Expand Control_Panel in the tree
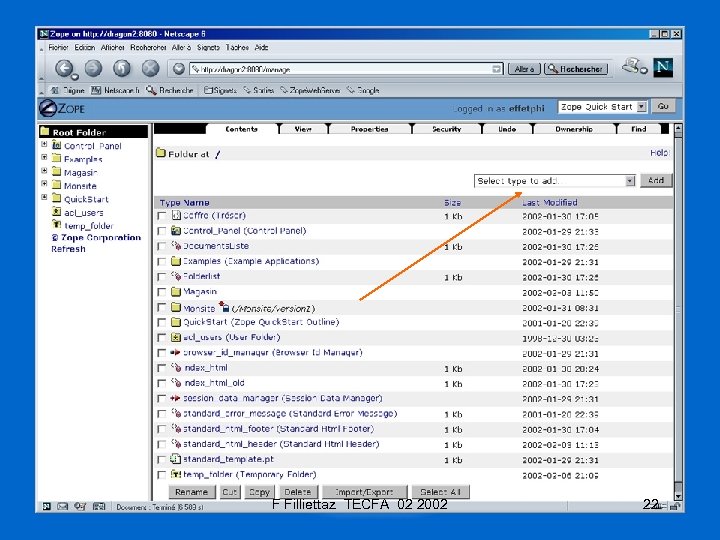The height and width of the screenshot is (540, 720). click(45, 144)
